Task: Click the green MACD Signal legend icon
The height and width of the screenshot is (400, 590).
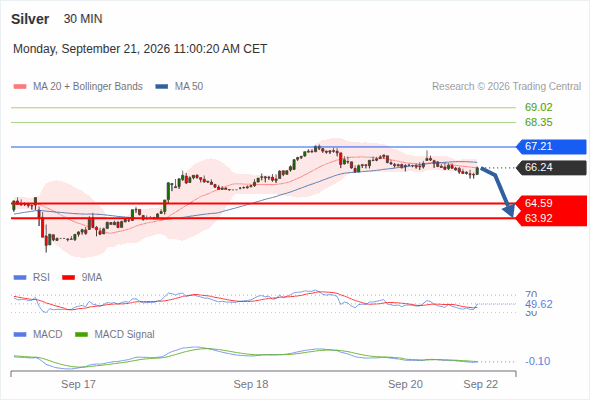Action: pos(81,335)
